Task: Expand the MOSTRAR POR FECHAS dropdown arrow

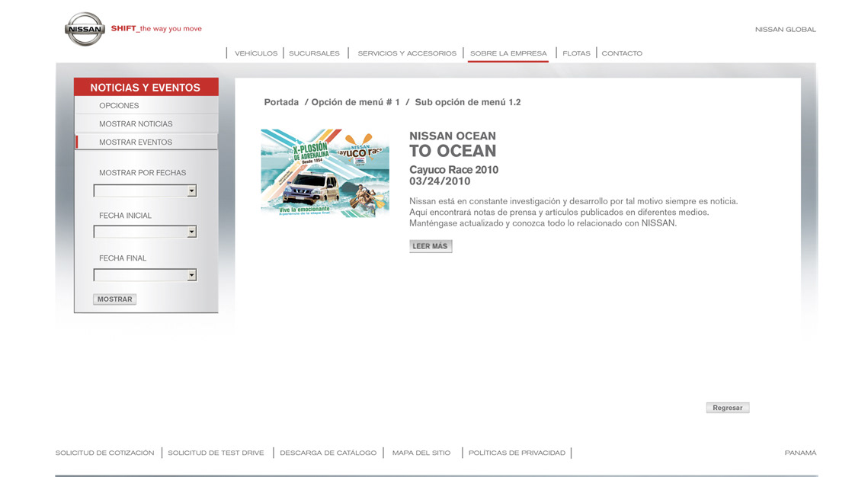Action: 191,191
